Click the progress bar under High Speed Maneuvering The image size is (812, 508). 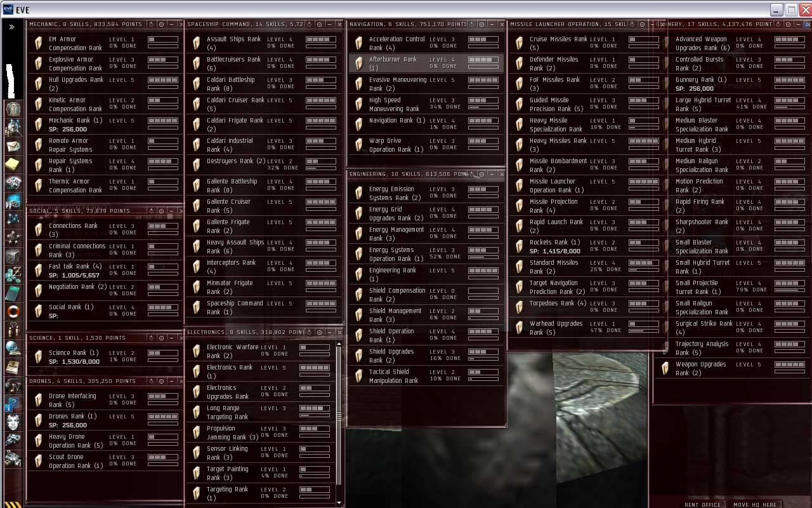[483, 108]
